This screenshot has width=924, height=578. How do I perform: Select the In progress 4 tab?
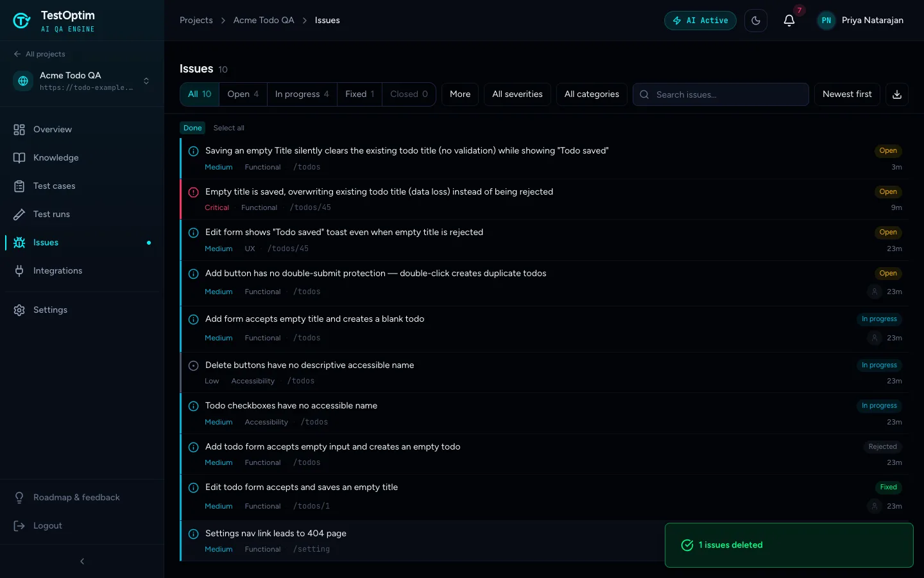coord(302,94)
